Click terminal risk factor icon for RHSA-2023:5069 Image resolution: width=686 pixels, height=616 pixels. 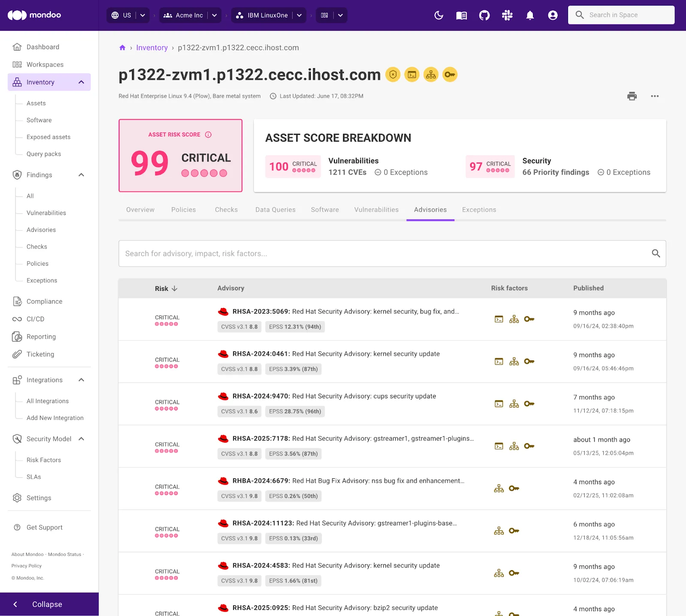pos(499,319)
